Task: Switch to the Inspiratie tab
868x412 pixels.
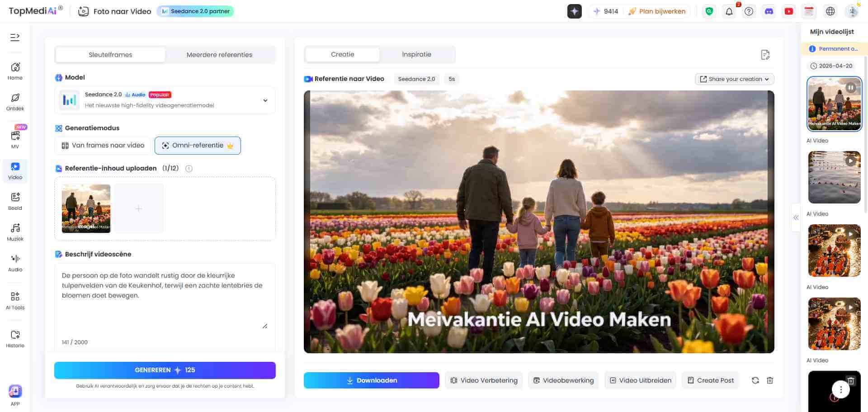Action: pos(416,54)
